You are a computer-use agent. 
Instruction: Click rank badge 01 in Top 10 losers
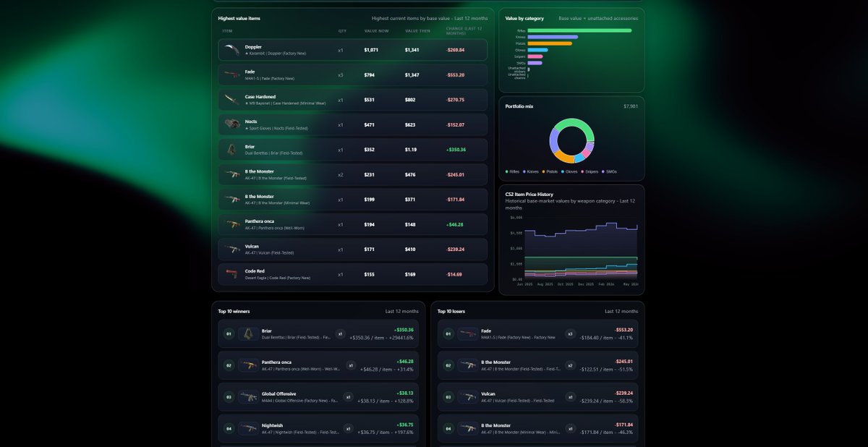448,334
